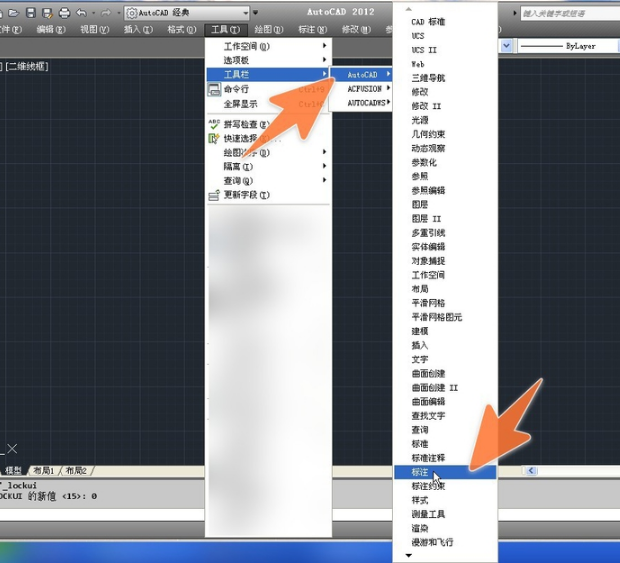
Task: Click the Print icon in quick access toolbar
Action: (64, 13)
